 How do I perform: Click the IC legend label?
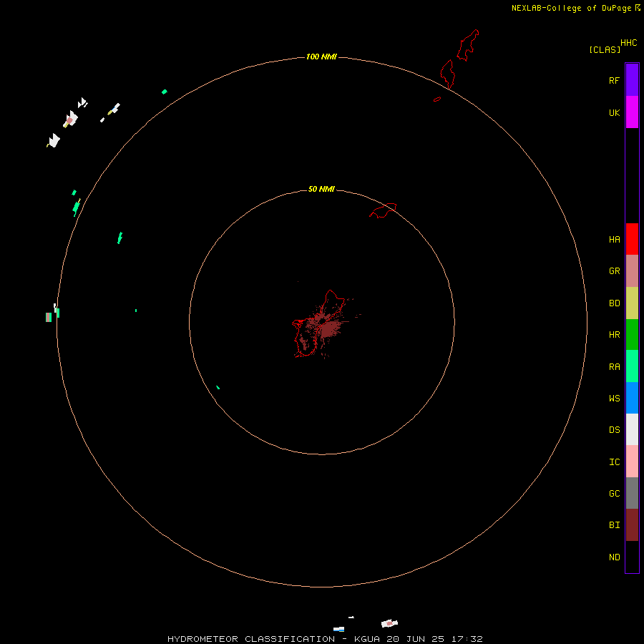tap(614, 462)
